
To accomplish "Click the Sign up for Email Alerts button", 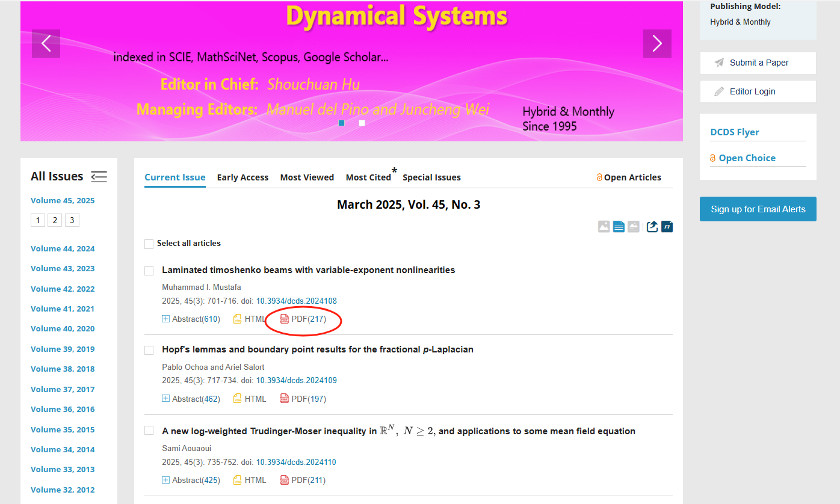I will [x=758, y=209].
